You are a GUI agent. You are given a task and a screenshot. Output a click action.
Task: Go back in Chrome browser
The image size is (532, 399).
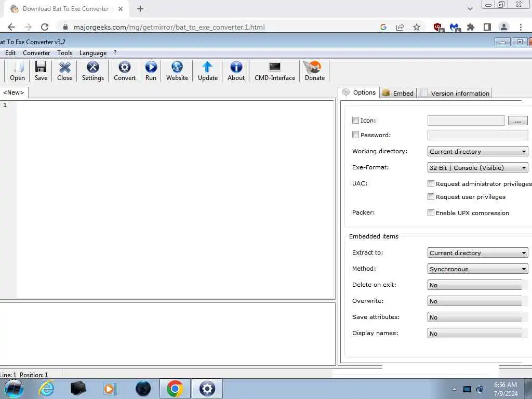pos(11,27)
